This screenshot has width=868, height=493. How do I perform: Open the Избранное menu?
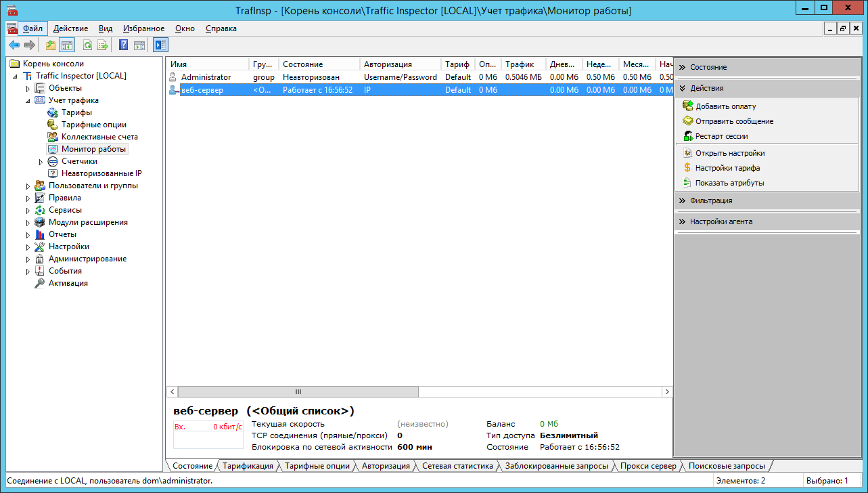(x=143, y=28)
